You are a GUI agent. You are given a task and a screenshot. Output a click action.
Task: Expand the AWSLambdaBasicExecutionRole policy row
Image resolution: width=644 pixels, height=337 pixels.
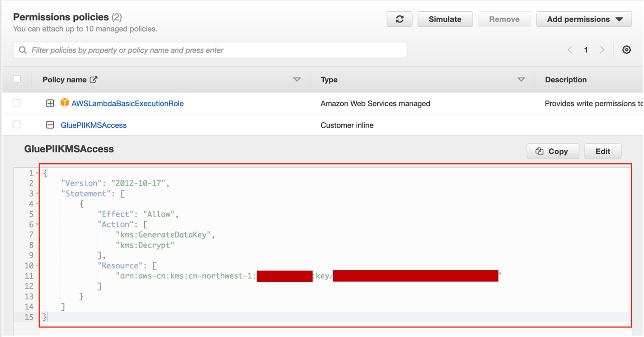(x=50, y=103)
